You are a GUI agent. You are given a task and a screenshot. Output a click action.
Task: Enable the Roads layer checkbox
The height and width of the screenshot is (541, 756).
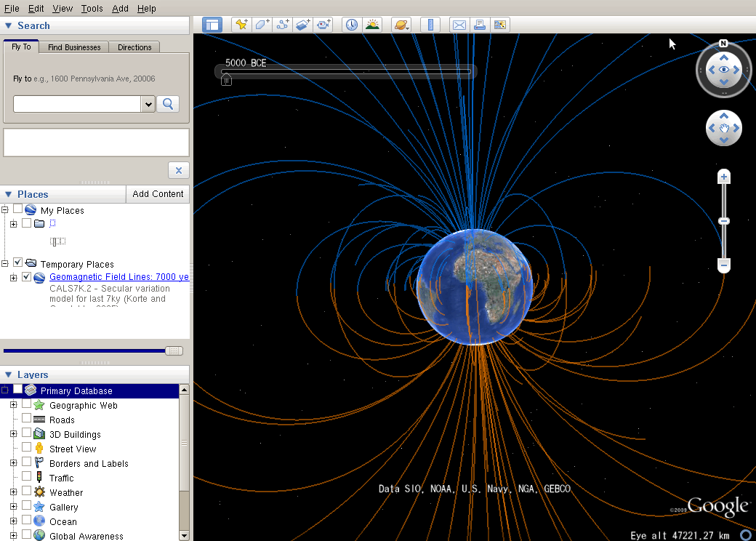pos(27,420)
